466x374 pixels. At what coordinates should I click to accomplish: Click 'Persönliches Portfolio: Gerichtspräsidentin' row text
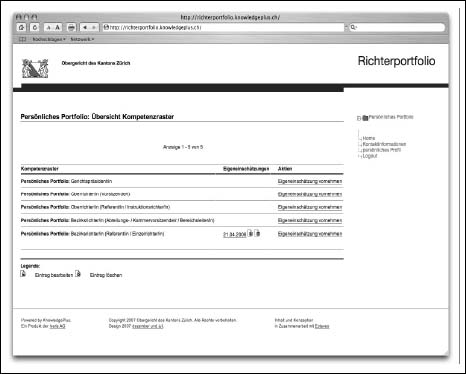pos(66,181)
